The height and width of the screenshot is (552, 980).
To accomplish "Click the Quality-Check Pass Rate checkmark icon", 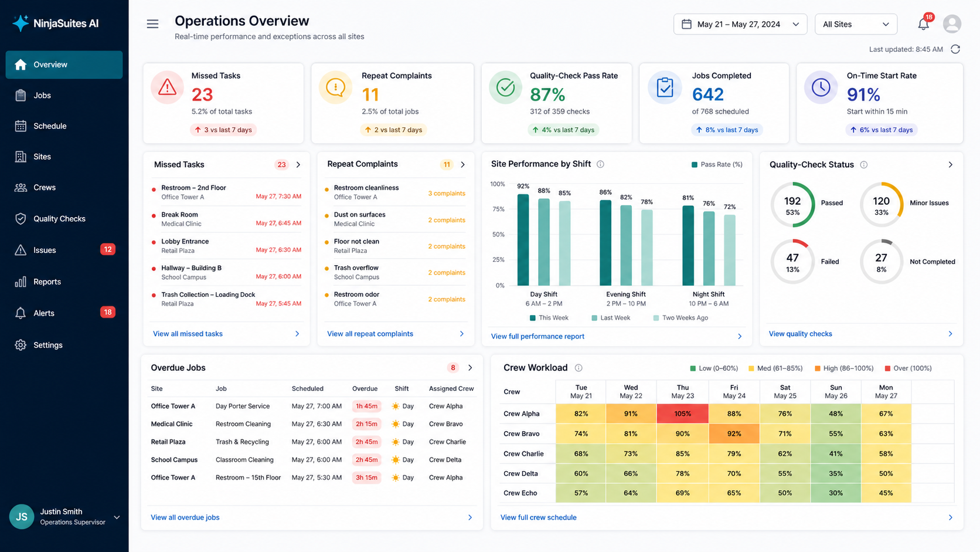I will pyautogui.click(x=505, y=87).
